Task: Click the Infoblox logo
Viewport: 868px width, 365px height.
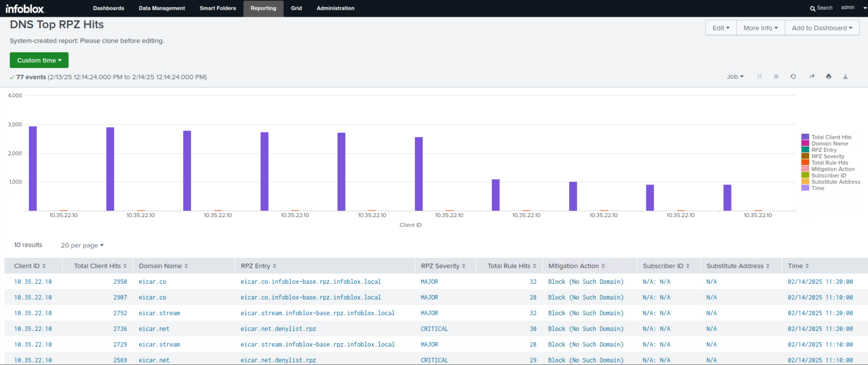Action: pos(25,8)
